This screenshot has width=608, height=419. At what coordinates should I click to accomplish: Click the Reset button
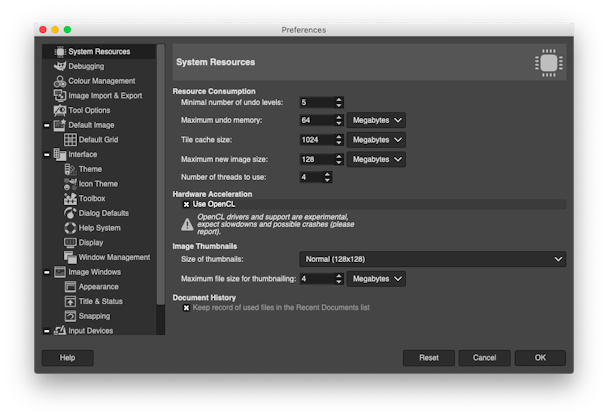point(429,358)
